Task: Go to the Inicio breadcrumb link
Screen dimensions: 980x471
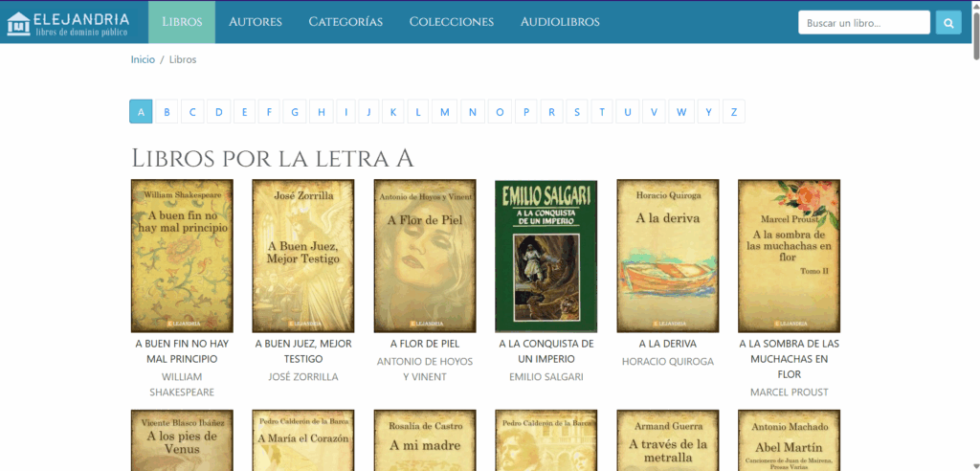Action: click(143, 60)
